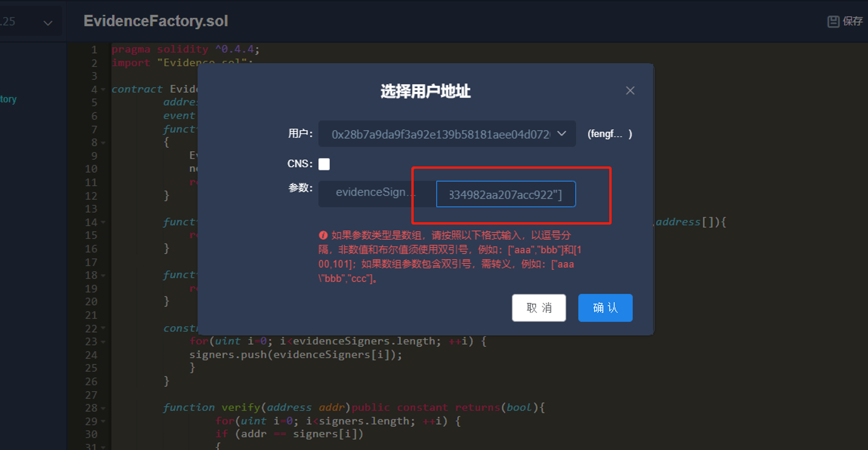The width and height of the screenshot is (868, 450).
Task: Collapse the code fold arrow at line 8
Action: [x=103, y=142]
